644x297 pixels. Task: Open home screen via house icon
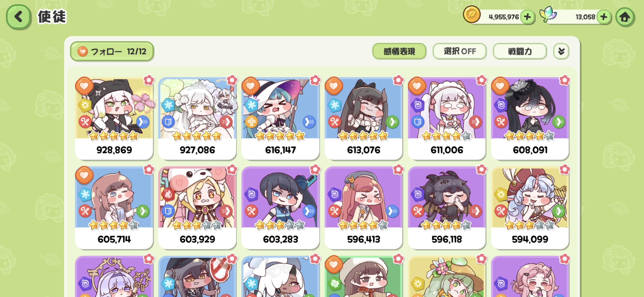click(x=625, y=17)
